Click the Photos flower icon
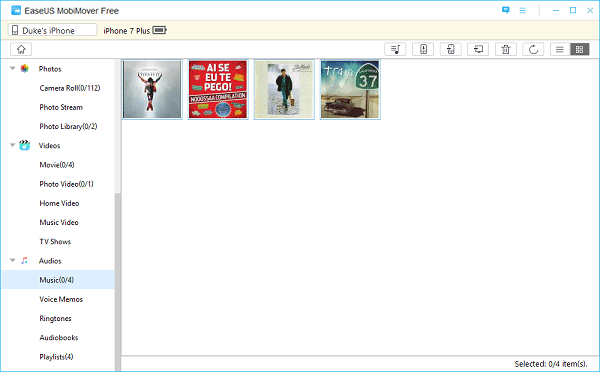 pyautogui.click(x=24, y=69)
